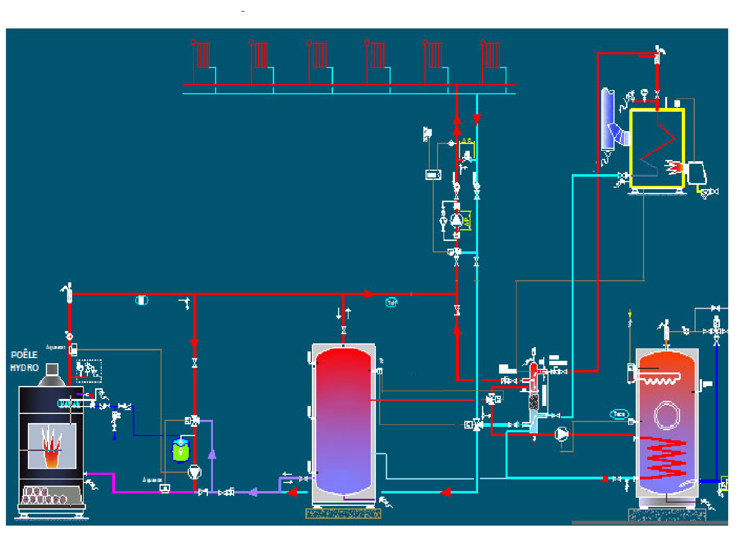
Task: Click the white controller box near heating circuit
Action: click(x=433, y=175)
